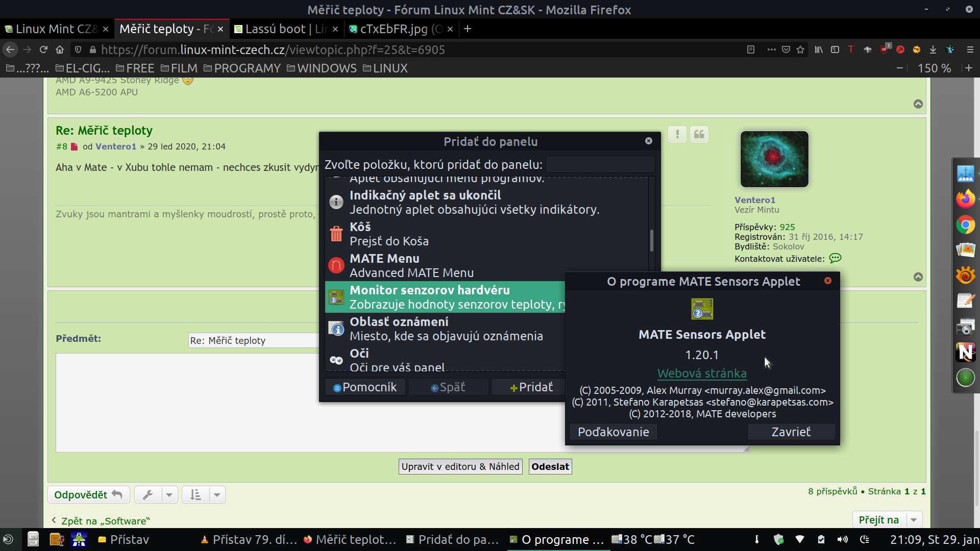The width and height of the screenshot is (980, 551).
Task: Click the Zavrieť button
Action: tap(791, 432)
